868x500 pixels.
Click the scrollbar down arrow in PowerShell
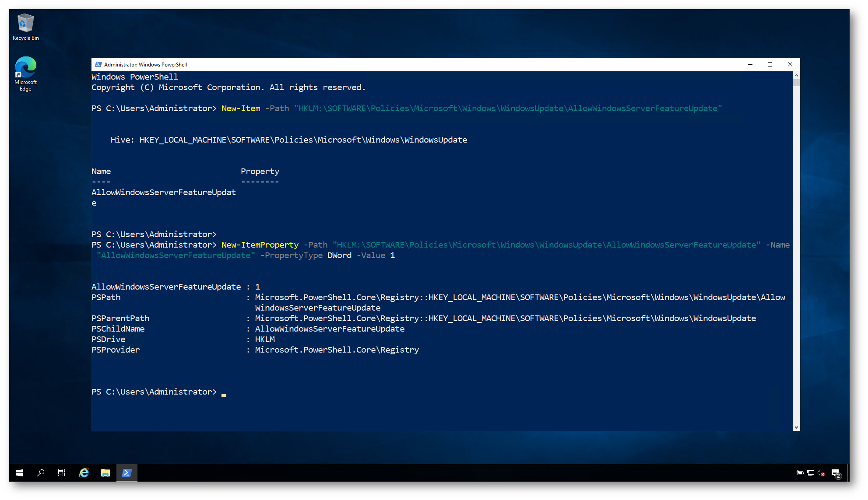pyautogui.click(x=796, y=427)
